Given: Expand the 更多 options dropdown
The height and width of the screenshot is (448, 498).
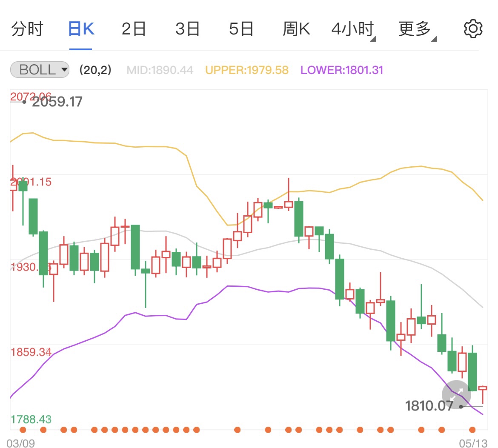Looking at the screenshot, I should [x=417, y=29].
